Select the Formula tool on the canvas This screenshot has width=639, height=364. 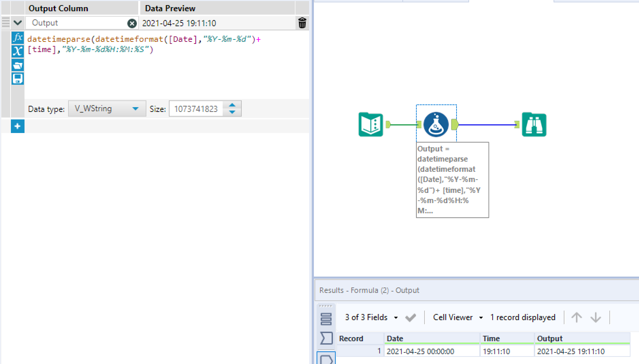click(436, 124)
